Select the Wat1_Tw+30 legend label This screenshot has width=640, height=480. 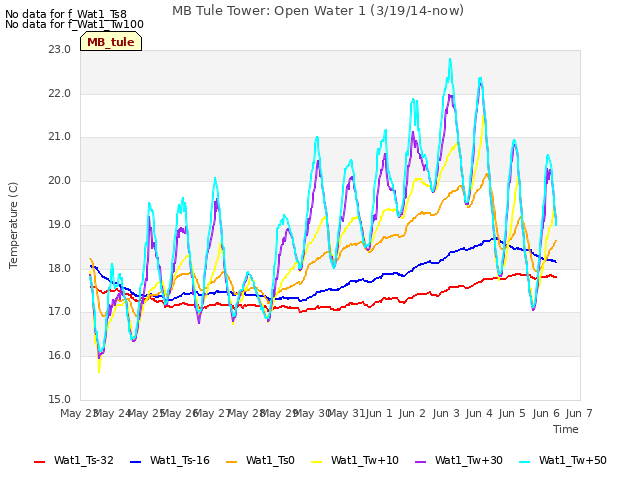click(x=469, y=460)
